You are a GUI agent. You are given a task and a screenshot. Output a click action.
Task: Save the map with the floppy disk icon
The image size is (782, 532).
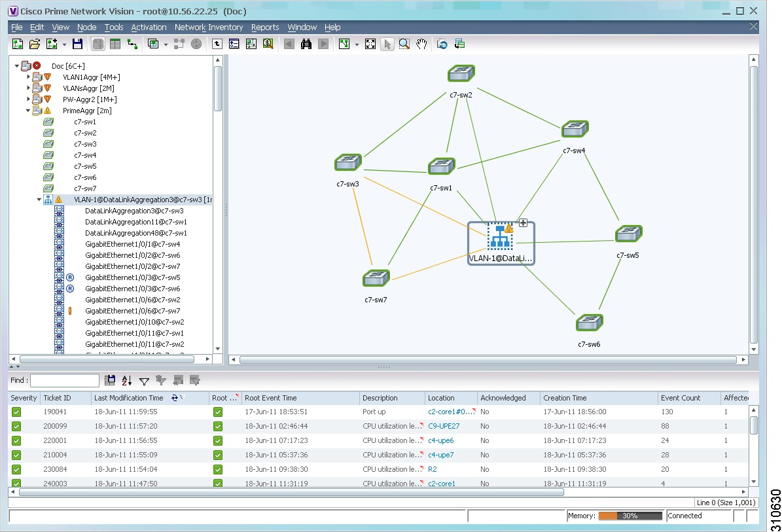77,44
